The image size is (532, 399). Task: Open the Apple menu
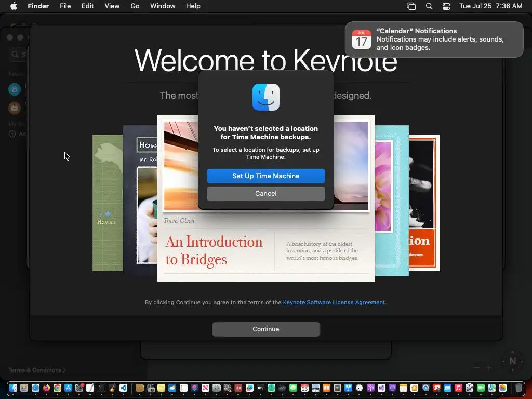coord(14,6)
